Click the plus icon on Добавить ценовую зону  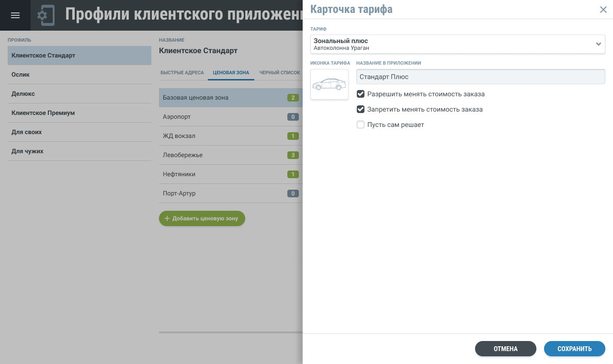(x=167, y=218)
